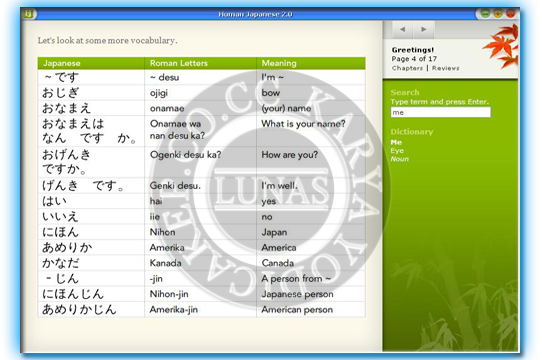Click the 'Noun' dictionary entry
Screen dimensions: 542x360
click(x=400, y=159)
